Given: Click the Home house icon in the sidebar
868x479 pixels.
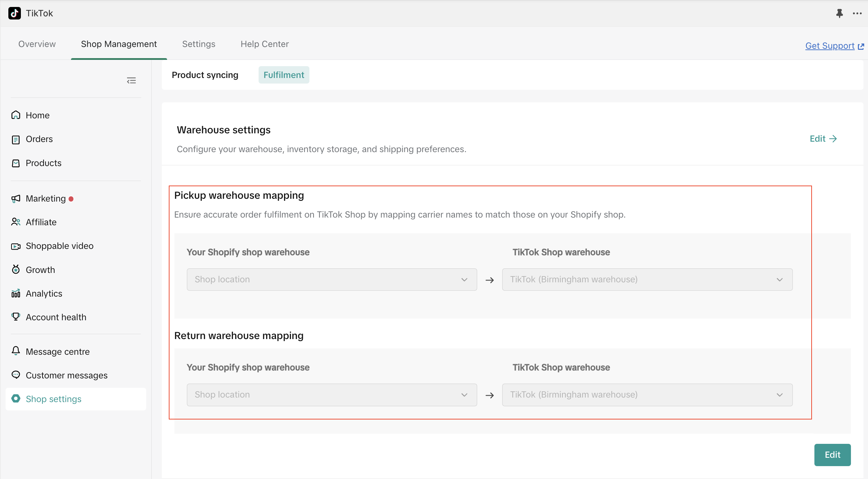Looking at the screenshot, I should (x=16, y=115).
